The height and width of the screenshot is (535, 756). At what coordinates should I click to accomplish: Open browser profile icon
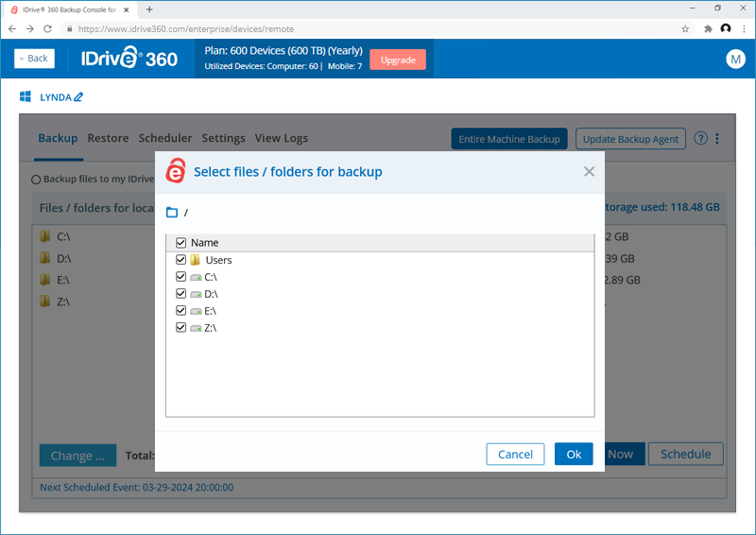(x=726, y=28)
